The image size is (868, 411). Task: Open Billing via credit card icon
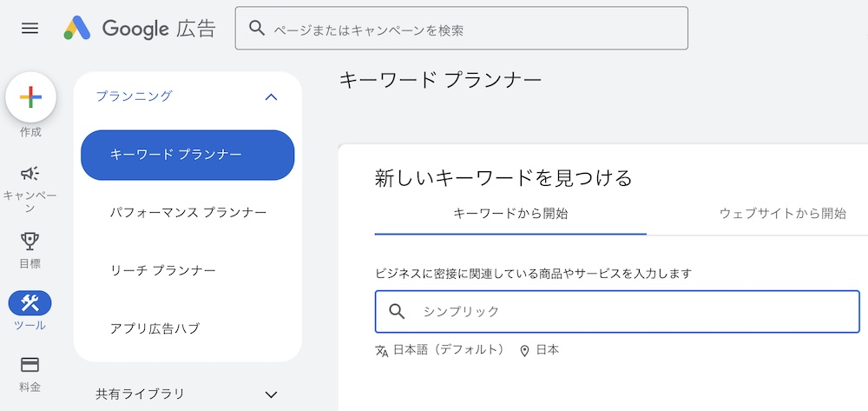30,365
